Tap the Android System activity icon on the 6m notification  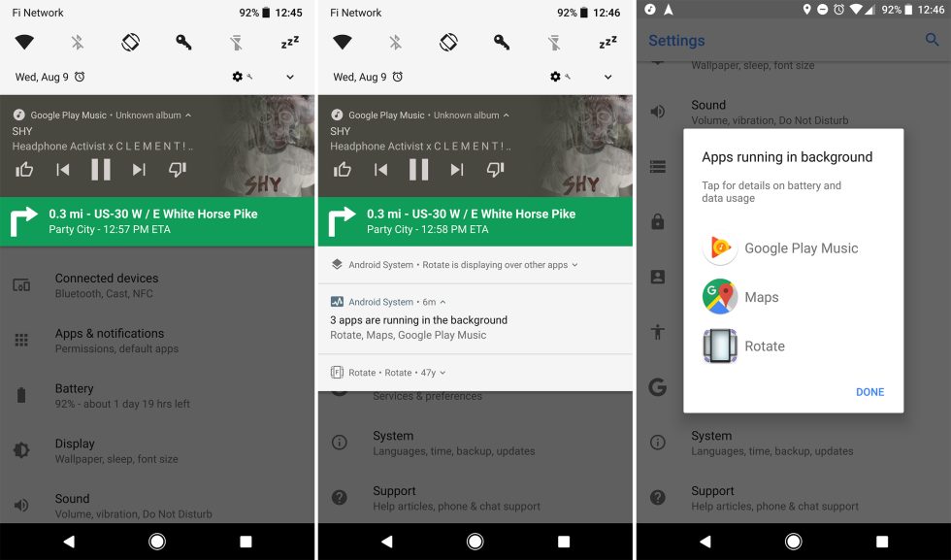(x=337, y=302)
